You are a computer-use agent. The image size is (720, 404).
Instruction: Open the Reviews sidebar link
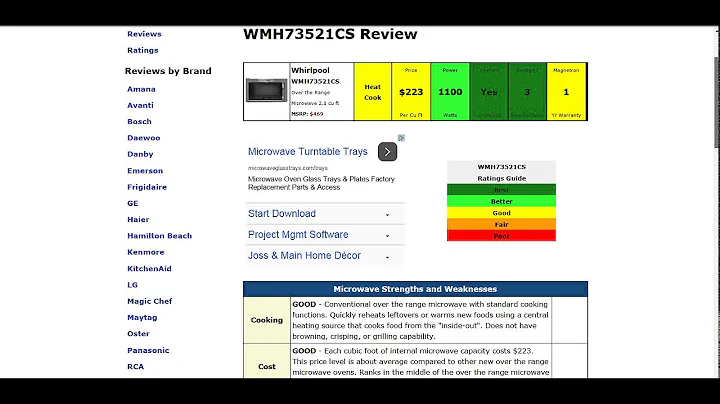click(144, 34)
